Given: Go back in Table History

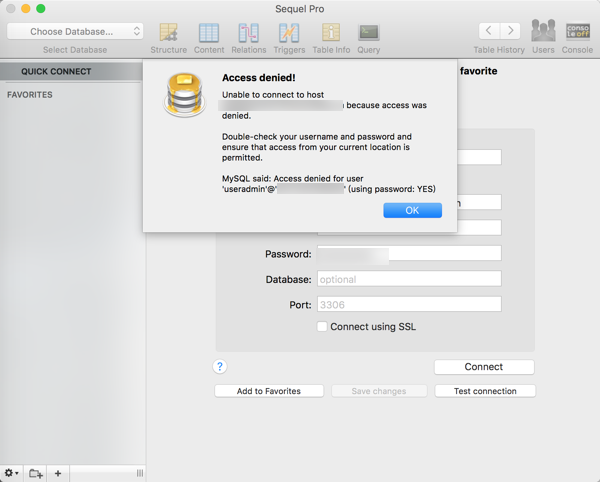Looking at the screenshot, I should point(489,31).
